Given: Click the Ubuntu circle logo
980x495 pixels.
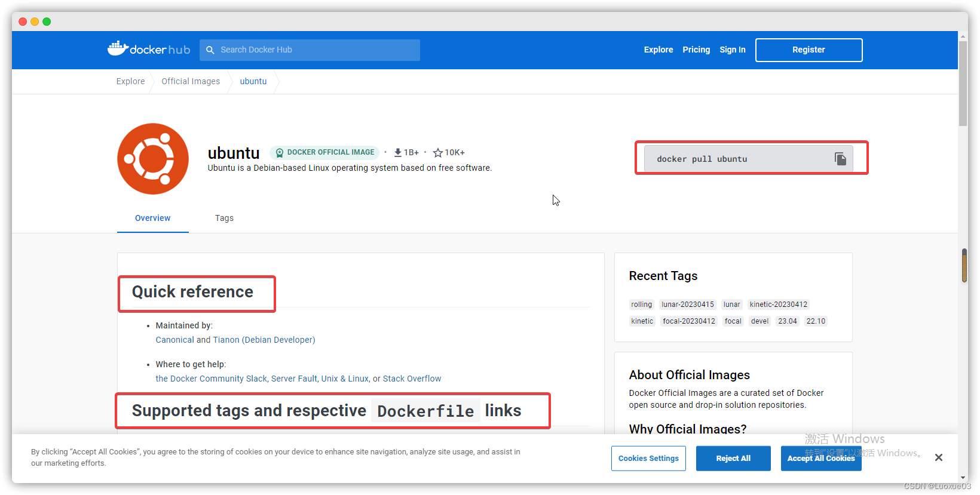Looking at the screenshot, I should (x=153, y=159).
